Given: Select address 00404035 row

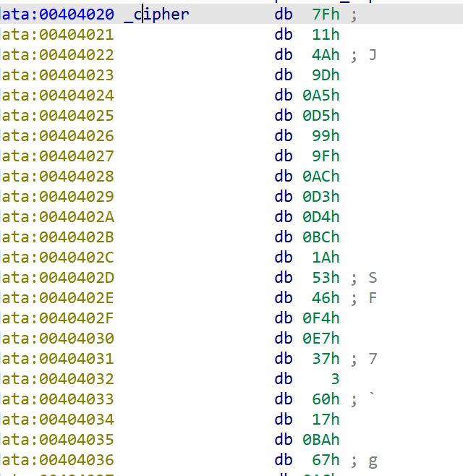Looking at the screenshot, I should coord(58,440).
